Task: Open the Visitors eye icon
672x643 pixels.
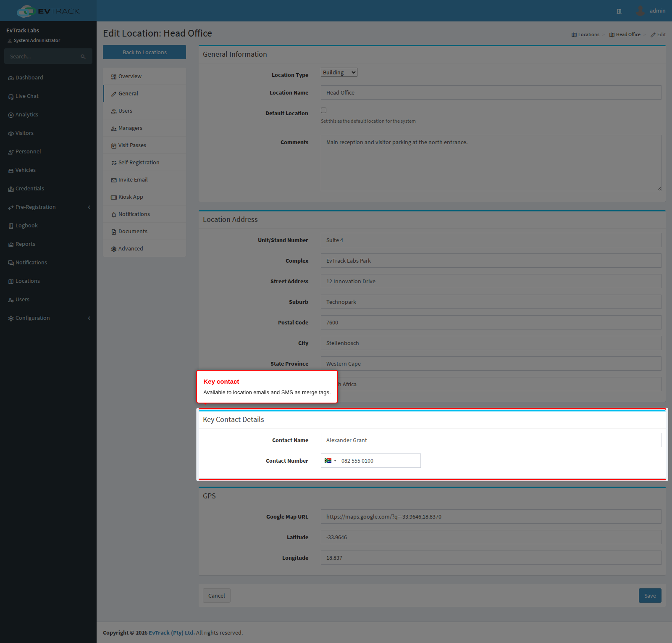Action: pos(11,134)
